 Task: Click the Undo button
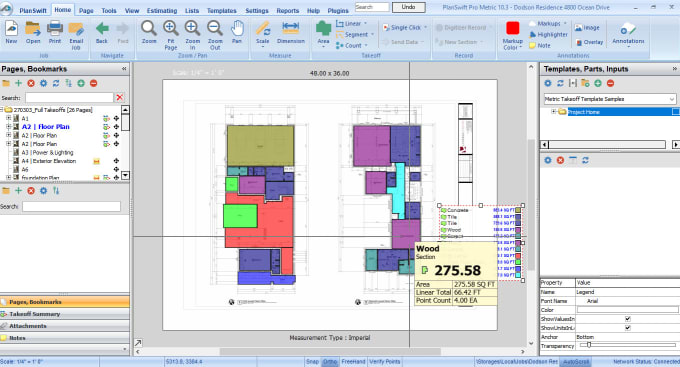point(408,7)
